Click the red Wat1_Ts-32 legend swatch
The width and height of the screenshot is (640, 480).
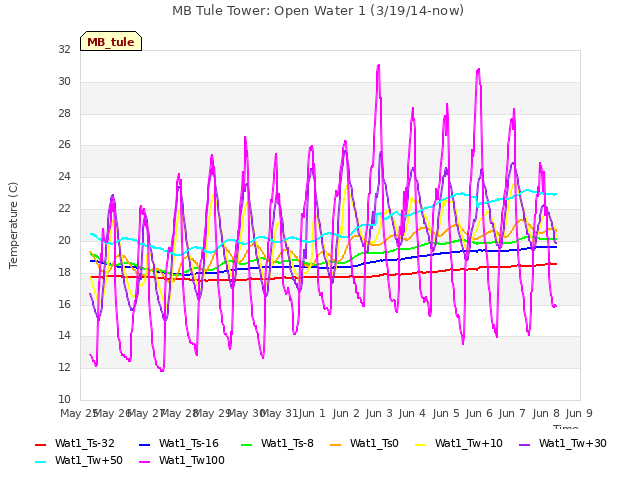[x=40, y=444]
